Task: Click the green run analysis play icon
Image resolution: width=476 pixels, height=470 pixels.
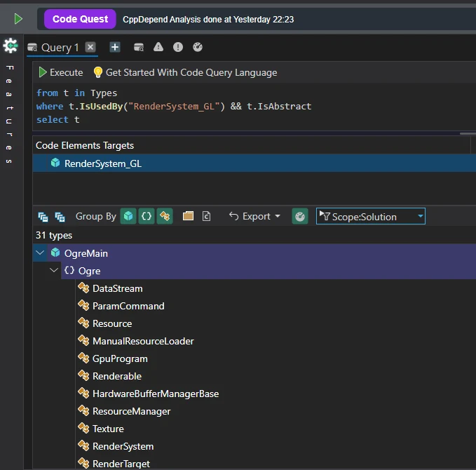Action: click(18, 19)
